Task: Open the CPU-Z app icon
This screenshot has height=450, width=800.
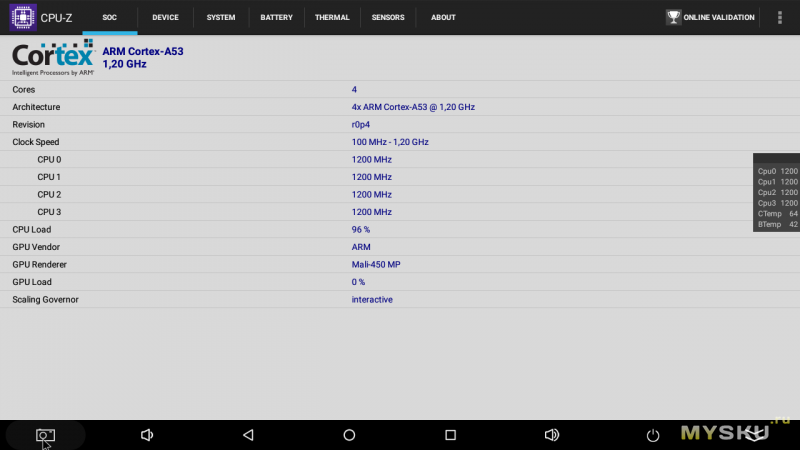Action: pyautogui.click(x=23, y=17)
